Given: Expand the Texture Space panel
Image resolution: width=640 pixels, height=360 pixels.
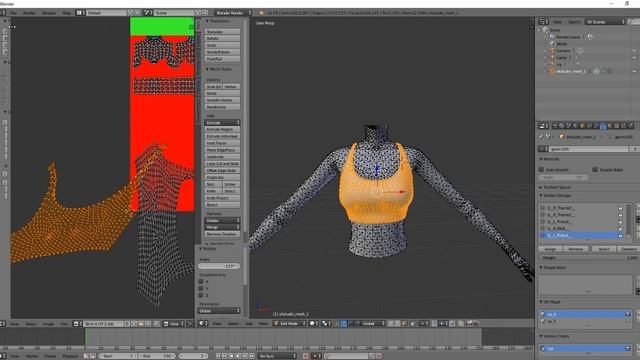Looking at the screenshot, I should click(x=556, y=187).
